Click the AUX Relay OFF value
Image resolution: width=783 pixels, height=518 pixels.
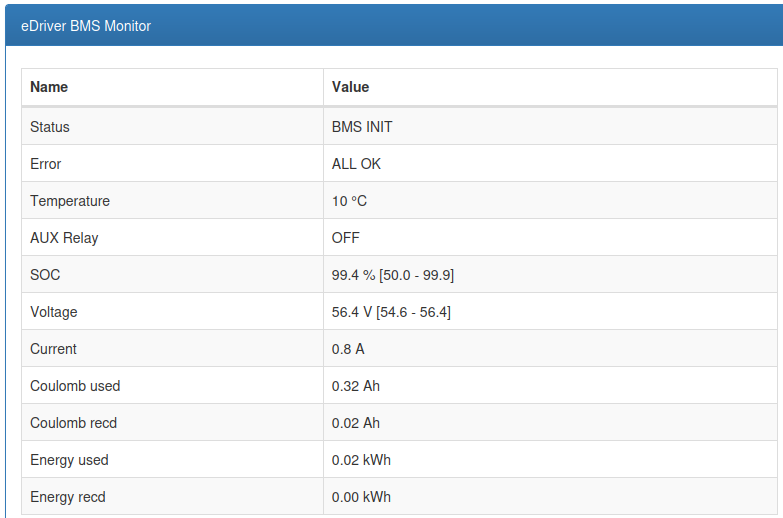[345, 238]
